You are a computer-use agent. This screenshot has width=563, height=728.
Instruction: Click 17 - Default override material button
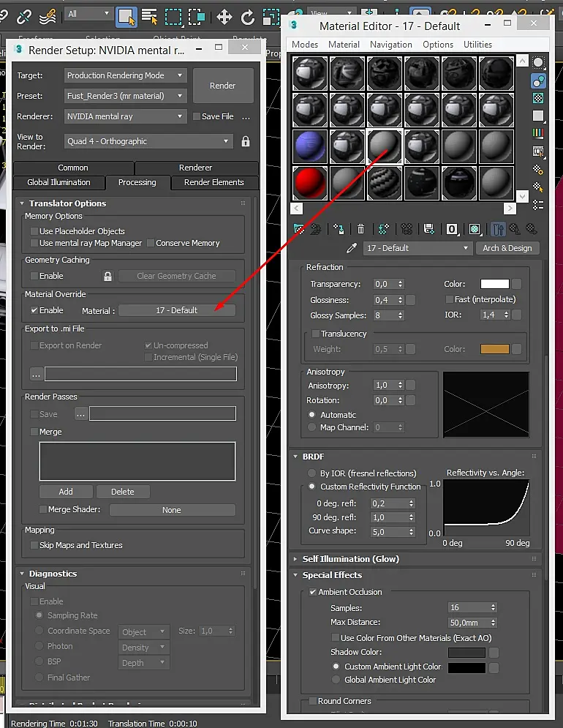tap(177, 310)
